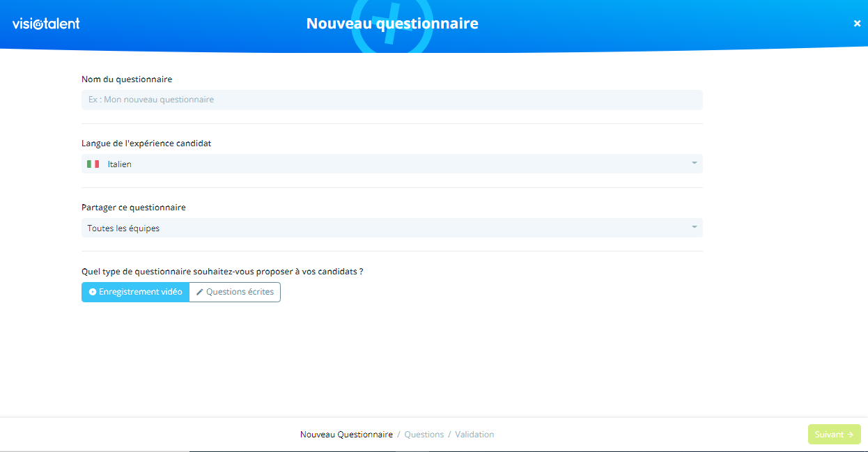The image size is (868, 452).
Task: Select Nouveau Questionnaire step in footer breadcrumb
Action: click(x=346, y=435)
